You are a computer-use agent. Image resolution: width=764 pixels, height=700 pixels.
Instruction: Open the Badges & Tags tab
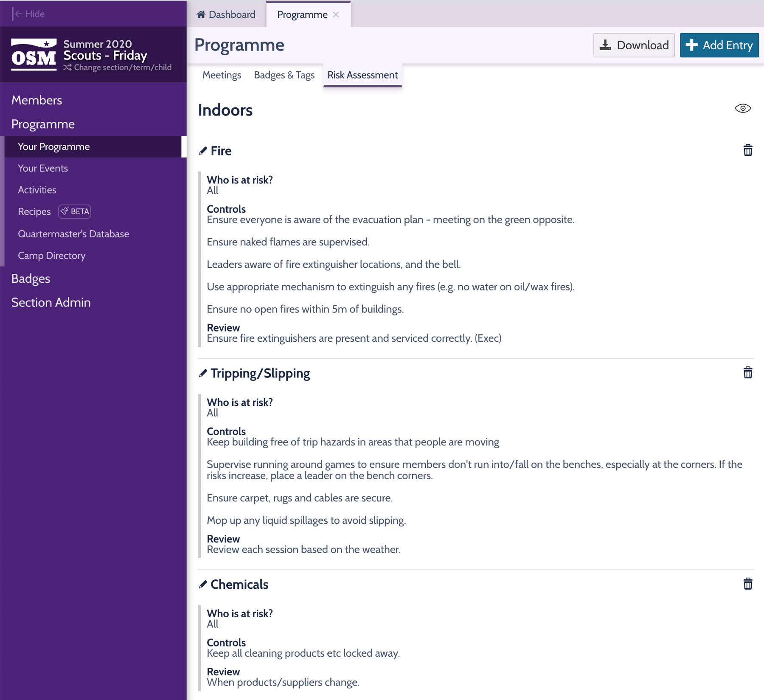[284, 75]
